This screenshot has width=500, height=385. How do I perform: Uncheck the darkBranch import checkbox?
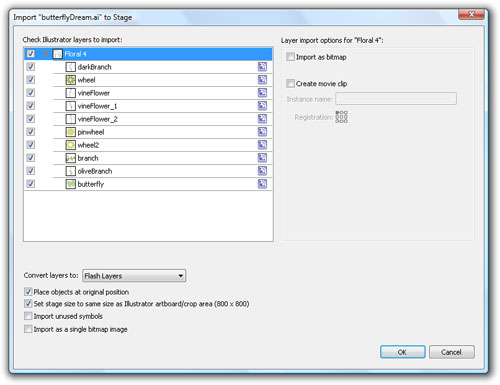31,67
